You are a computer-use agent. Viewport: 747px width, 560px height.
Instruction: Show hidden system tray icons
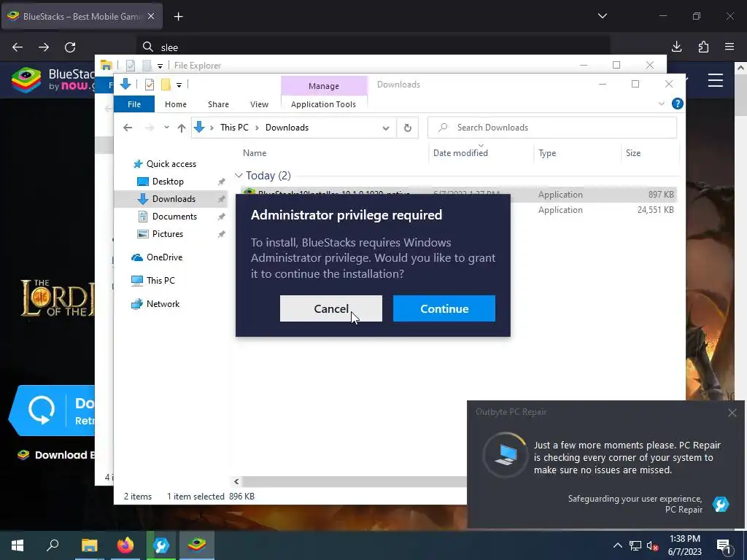617,545
